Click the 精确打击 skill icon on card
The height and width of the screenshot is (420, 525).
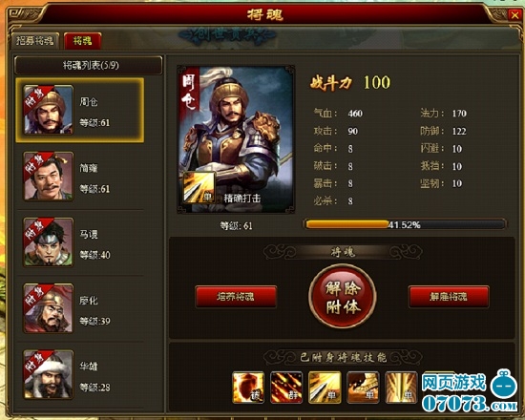tap(199, 187)
